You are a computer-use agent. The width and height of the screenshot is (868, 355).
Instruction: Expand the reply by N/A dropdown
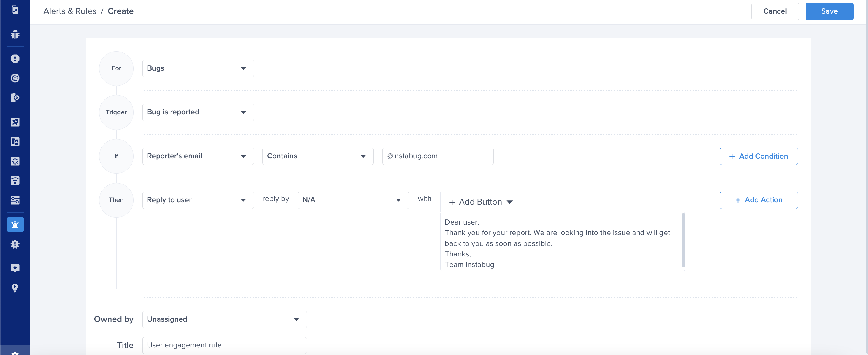pos(353,200)
